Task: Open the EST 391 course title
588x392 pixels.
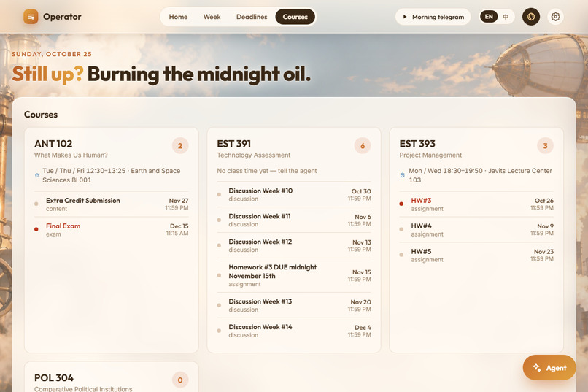Action: pyautogui.click(x=233, y=144)
